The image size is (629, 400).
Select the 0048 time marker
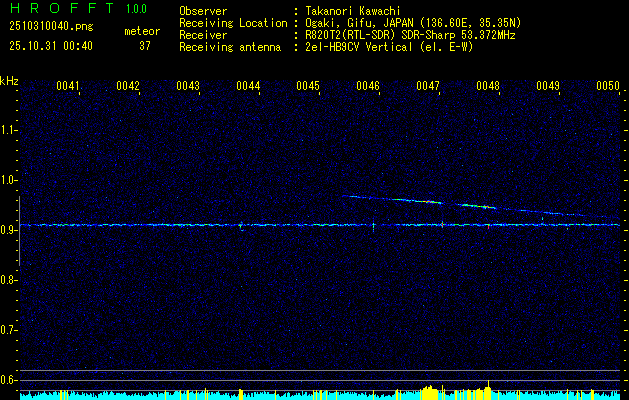coord(488,87)
